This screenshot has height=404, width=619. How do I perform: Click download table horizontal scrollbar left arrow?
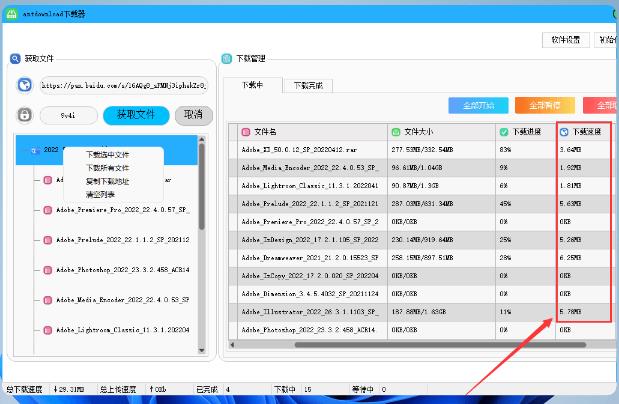232,345
